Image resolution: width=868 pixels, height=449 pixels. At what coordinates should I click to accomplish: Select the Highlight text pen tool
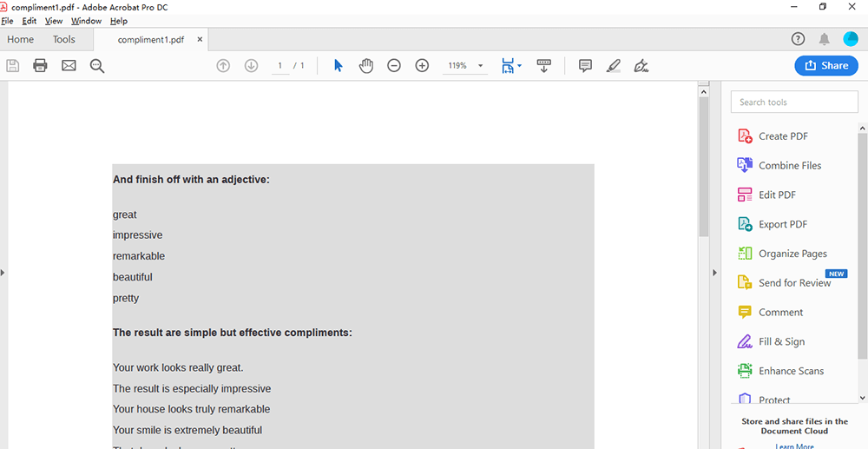click(613, 66)
